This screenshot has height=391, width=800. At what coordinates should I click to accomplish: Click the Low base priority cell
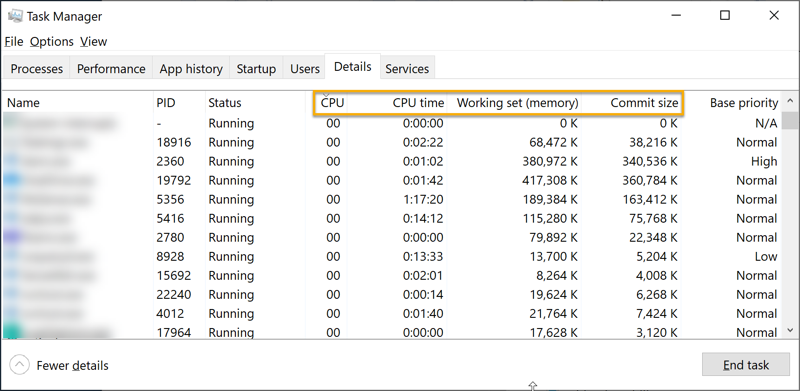pos(766,256)
